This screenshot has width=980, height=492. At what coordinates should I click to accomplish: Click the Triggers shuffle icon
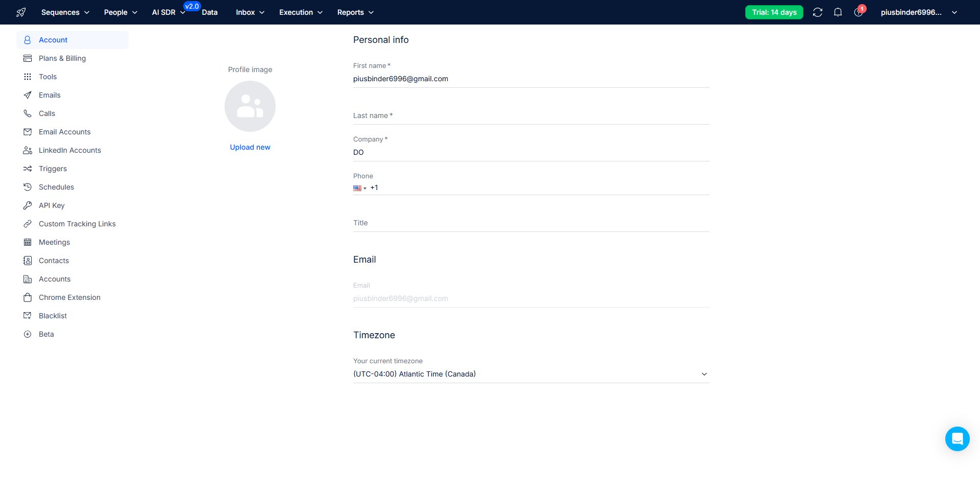pyautogui.click(x=28, y=169)
